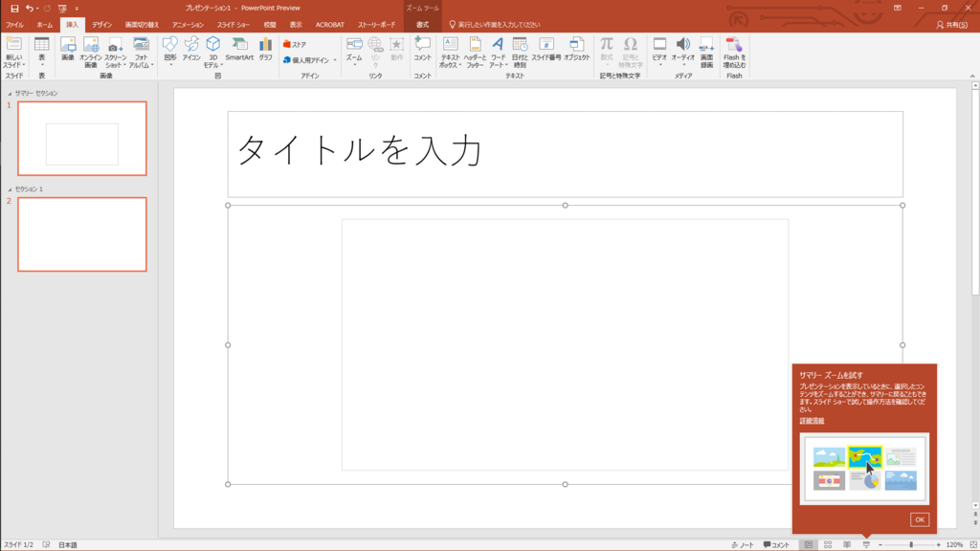Viewport: 980px width, 551px height.
Task: Open the 表示 ribbon tab
Action: pyautogui.click(x=296, y=25)
